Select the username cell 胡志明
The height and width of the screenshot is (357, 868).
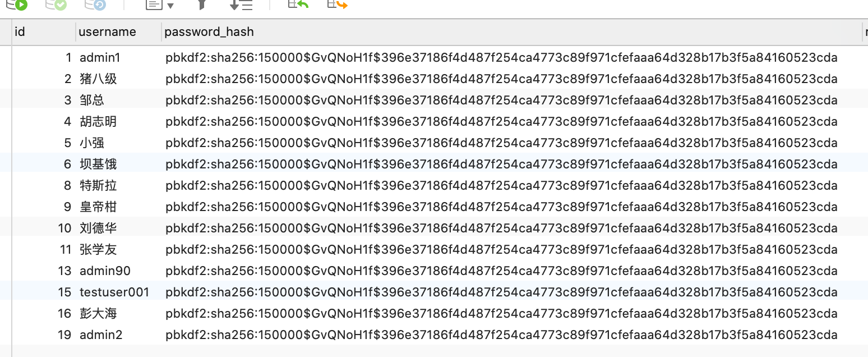tap(118, 121)
